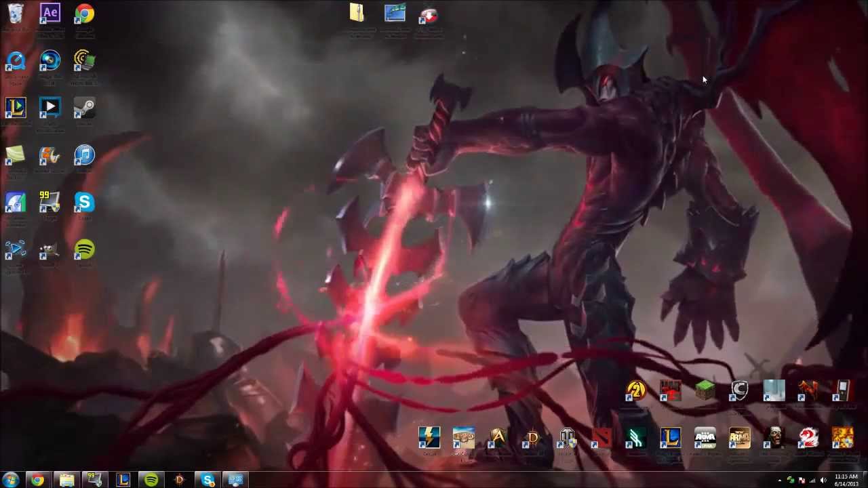Switch to Spotify in the taskbar
The height and width of the screenshot is (488, 868).
tap(151, 481)
